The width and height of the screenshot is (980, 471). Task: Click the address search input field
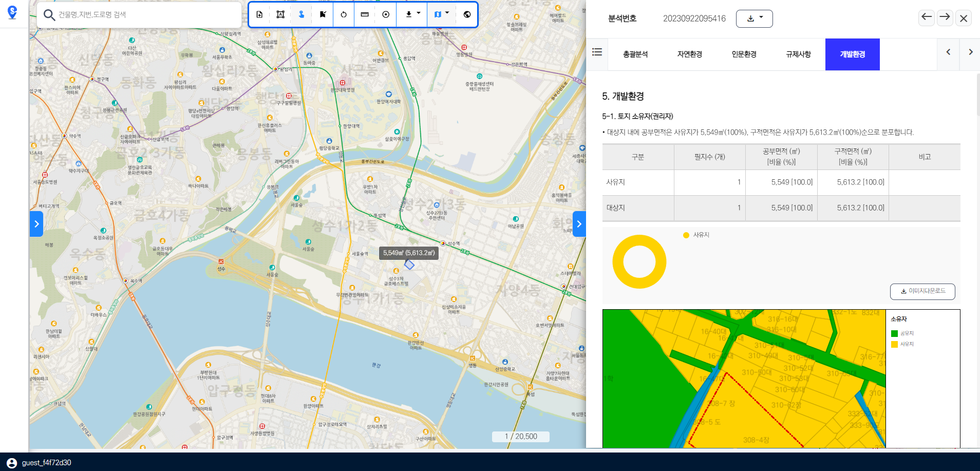click(146, 15)
